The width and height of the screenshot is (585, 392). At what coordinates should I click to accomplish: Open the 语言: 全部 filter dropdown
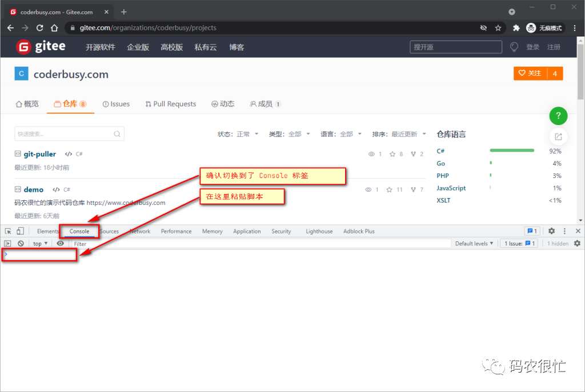[341, 134]
